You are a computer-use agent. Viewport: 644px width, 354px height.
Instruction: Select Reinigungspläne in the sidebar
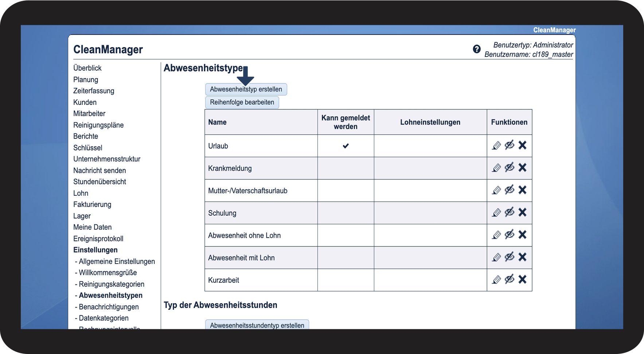98,125
